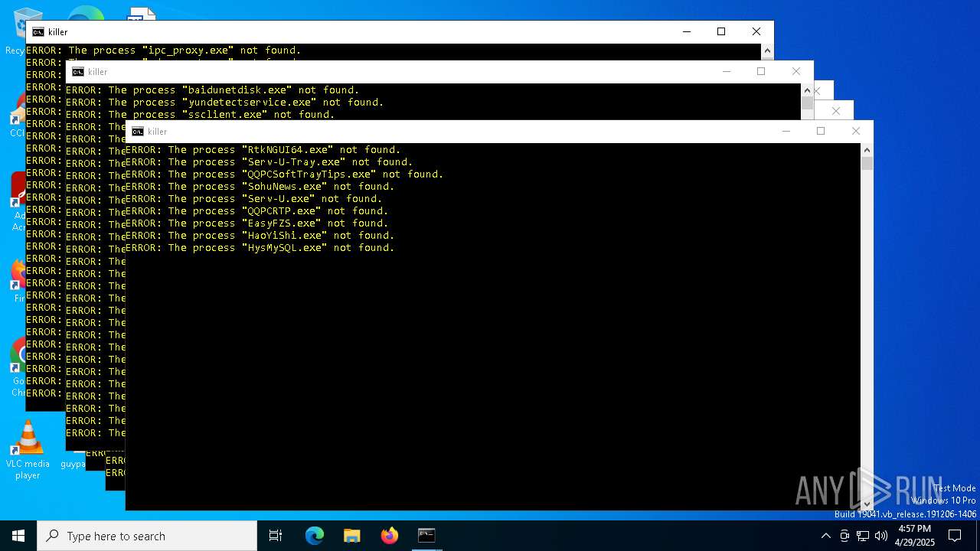Minimize the back killer console window

pos(686,31)
